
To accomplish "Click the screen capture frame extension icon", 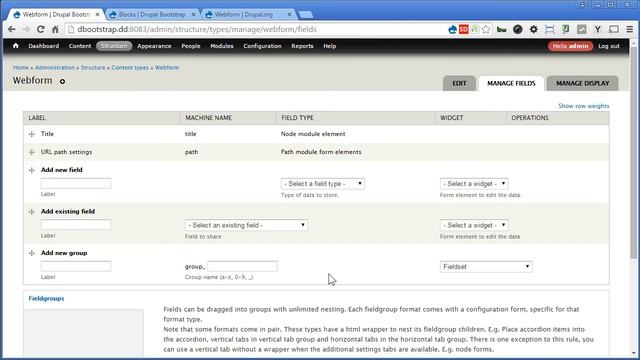I will (x=549, y=29).
